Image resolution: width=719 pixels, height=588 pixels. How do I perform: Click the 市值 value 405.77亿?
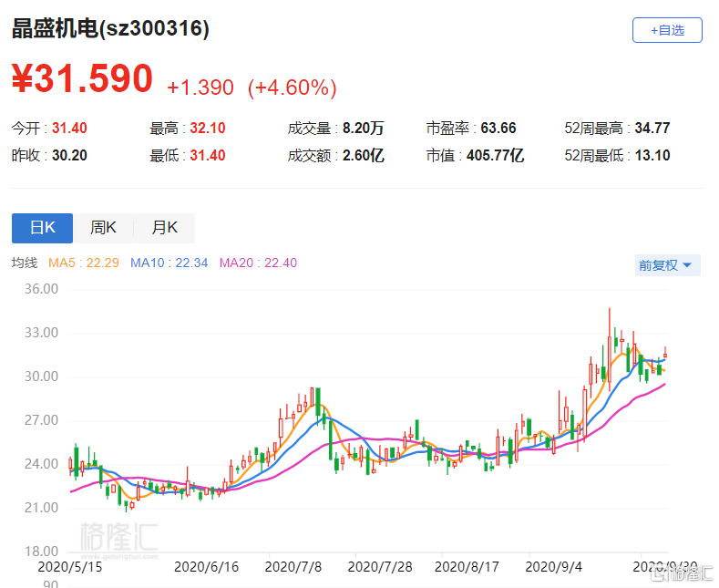[x=495, y=156]
